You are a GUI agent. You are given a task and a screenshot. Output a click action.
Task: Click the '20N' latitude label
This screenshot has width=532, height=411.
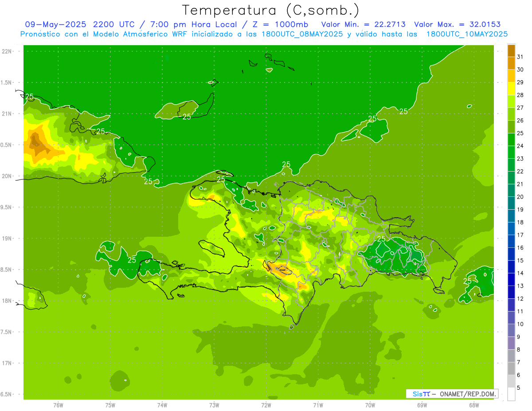(7, 176)
